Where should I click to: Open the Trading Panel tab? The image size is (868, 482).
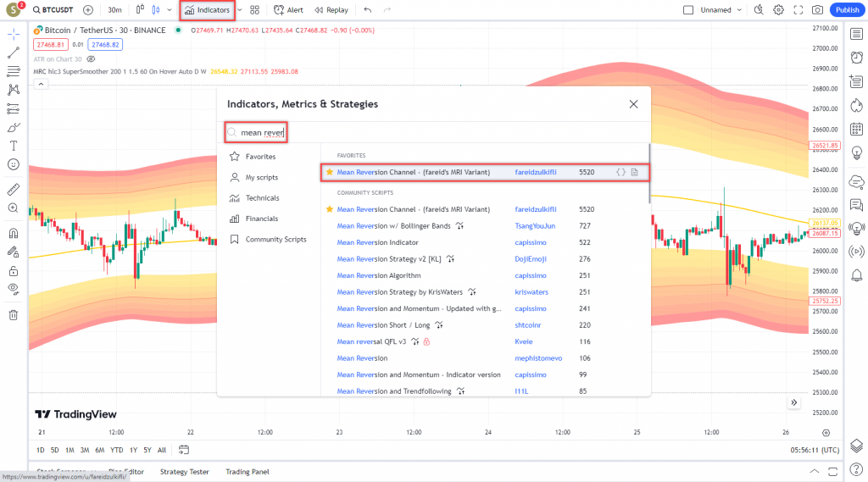coord(247,472)
